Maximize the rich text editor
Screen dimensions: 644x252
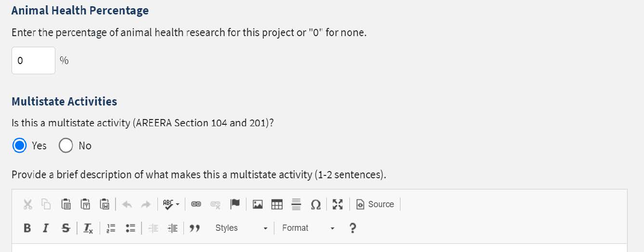coord(338,204)
